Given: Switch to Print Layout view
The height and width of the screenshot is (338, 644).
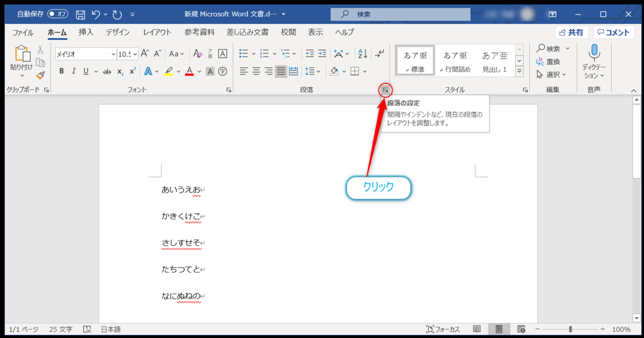Looking at the screenshot, I should [x=499, y=329].
